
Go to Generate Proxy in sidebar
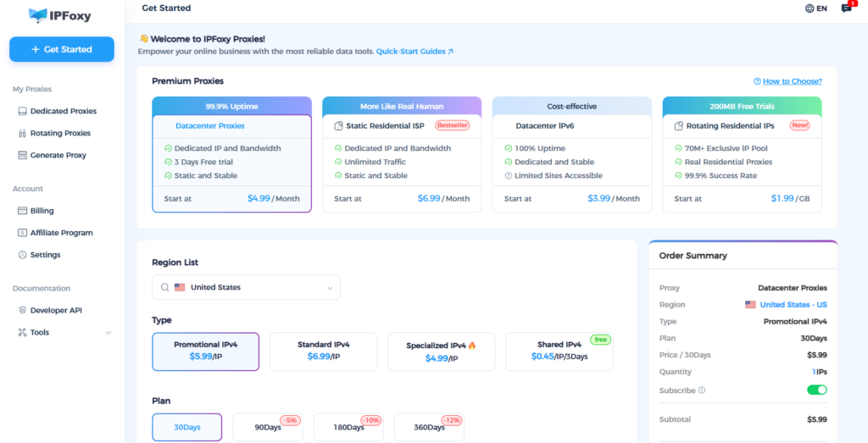tap(58, 155)
